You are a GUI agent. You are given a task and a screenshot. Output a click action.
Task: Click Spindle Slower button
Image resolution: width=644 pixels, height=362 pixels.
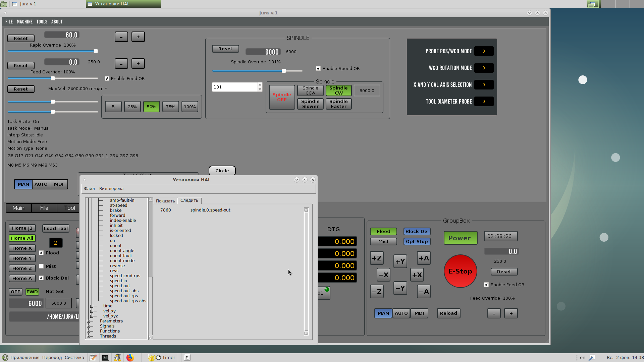tap(310, 104)
